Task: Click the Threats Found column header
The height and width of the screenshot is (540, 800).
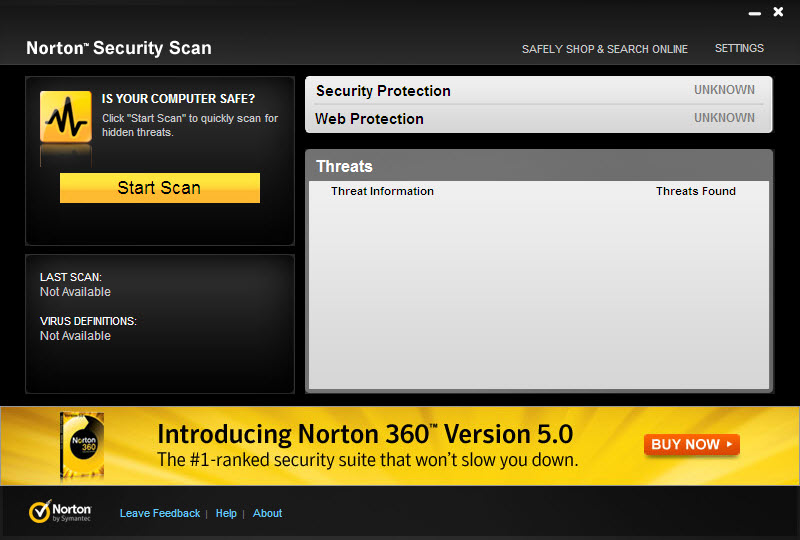Action: [695, 191]
